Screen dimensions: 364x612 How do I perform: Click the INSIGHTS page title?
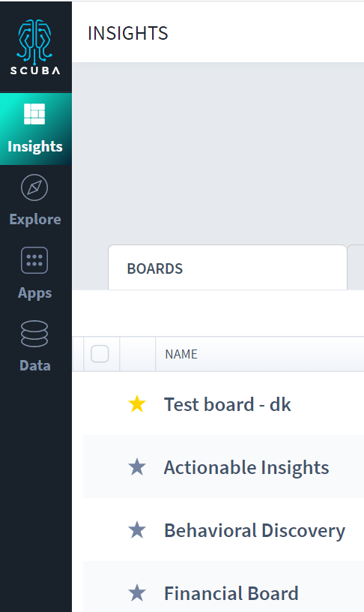tap(128, 33)
